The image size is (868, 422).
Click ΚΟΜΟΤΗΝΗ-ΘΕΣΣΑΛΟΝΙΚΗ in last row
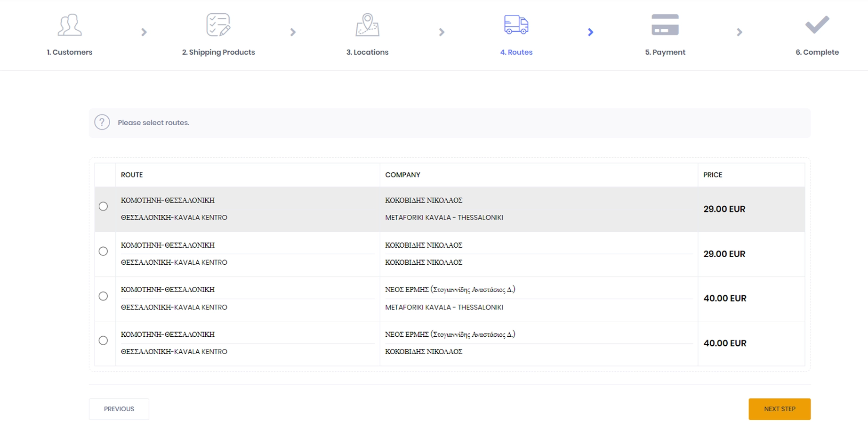tap(168, 334)
